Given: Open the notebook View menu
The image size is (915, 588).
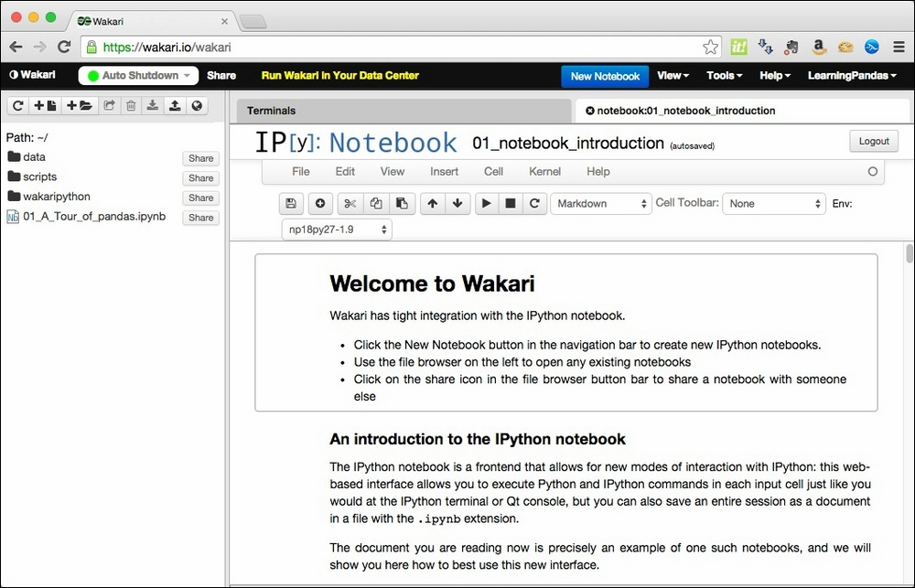Looking at the screenshot, I should point(393,172).
